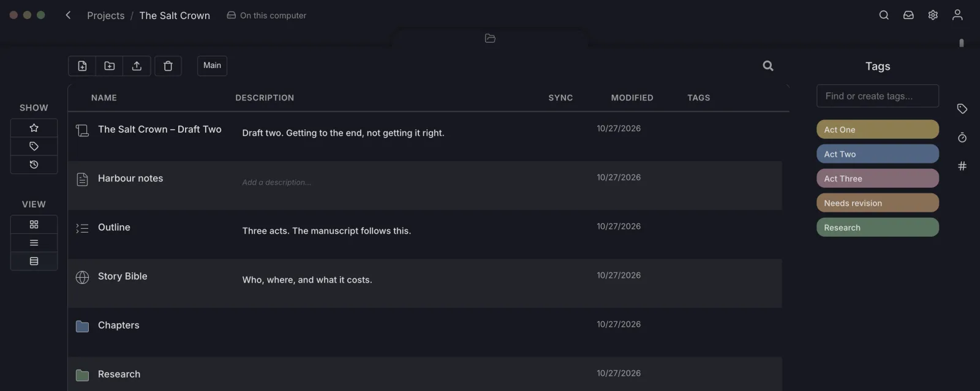Screen dimensions: 980x391
Task: Toggle show recent history filter
Action: [34, 165]
